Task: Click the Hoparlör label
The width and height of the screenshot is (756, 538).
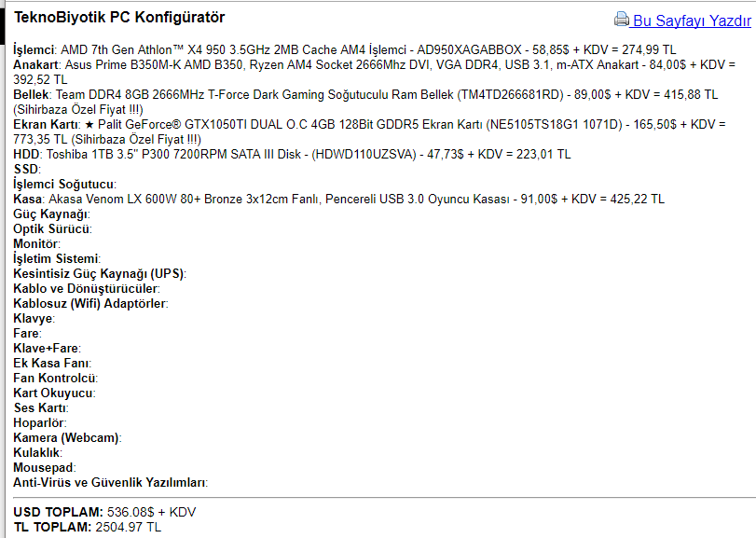Action: pos(39,423)
